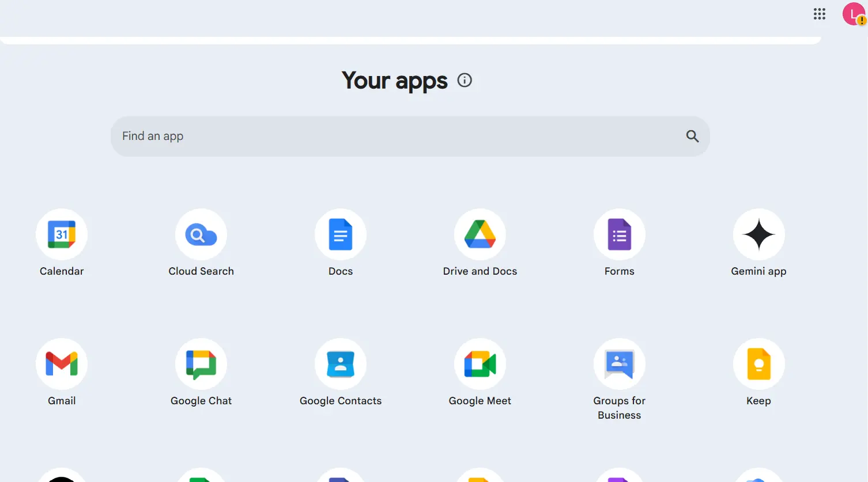Click the Google Chat text label
This screenshot has width=868, height=482.
point(201,401)
